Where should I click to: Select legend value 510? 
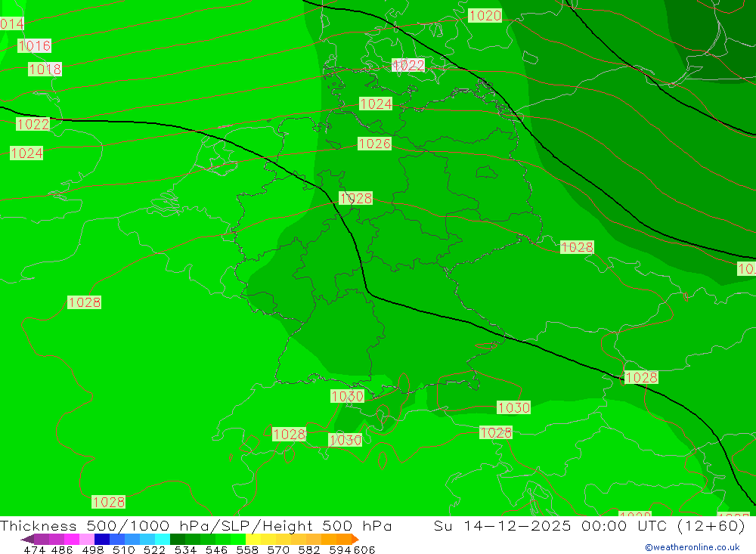(124, 549)
